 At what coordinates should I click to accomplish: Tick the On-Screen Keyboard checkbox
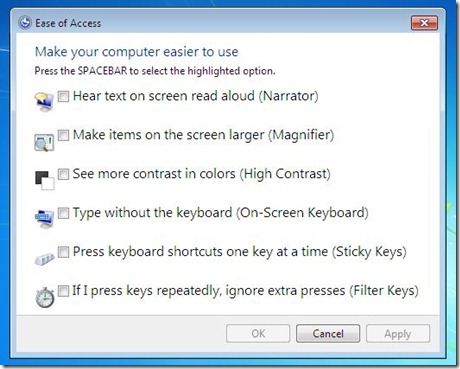63,213
